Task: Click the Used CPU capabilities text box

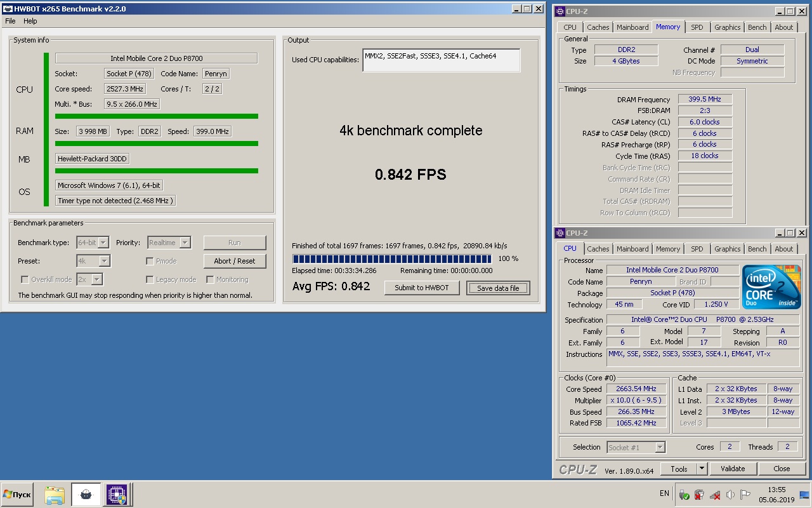Action: pyautogui.click(x=442, y=60)
